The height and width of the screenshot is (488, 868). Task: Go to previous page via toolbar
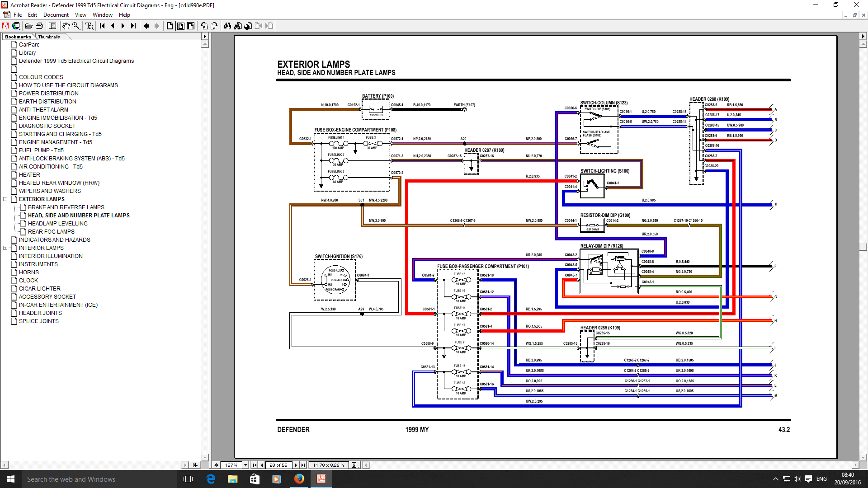(113, 26)
